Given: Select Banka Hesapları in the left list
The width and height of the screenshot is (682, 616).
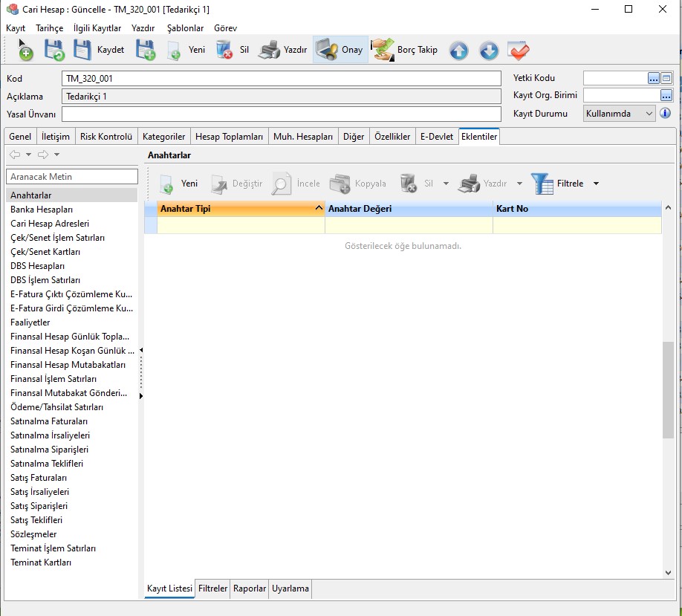Looking at the screenshot, I should (x=42, y=210).
